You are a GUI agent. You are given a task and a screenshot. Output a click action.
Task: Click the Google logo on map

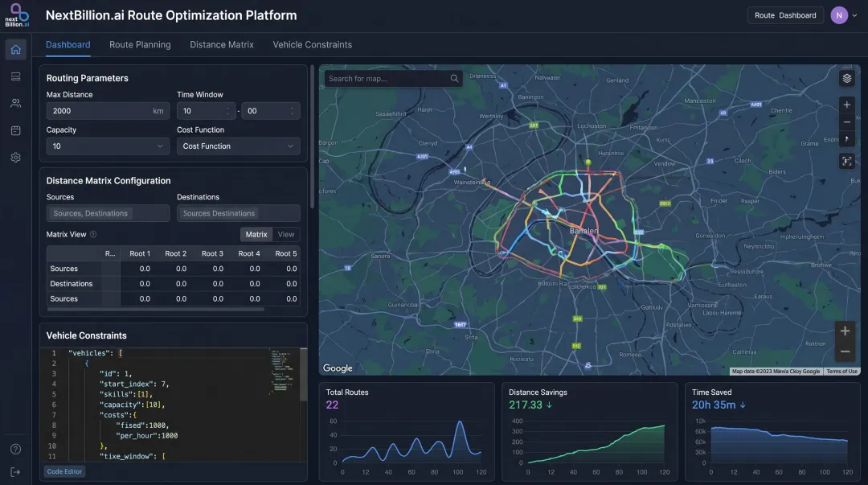[338, 368]
